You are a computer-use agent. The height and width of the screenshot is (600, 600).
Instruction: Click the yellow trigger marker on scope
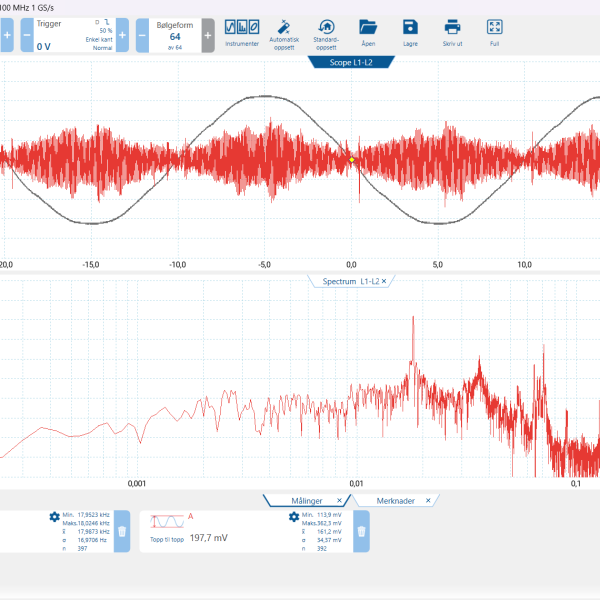pyautogui.click(x=352, y=160)
